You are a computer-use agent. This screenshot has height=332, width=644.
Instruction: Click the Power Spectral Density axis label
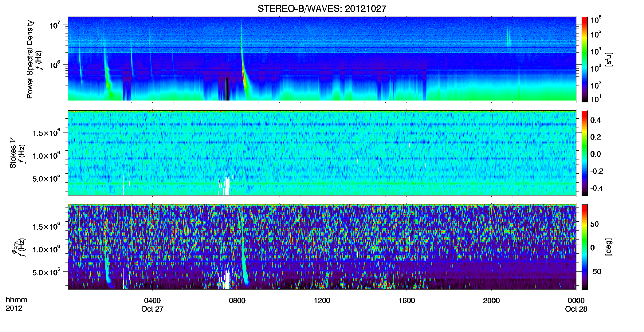(x=29, y=59)
